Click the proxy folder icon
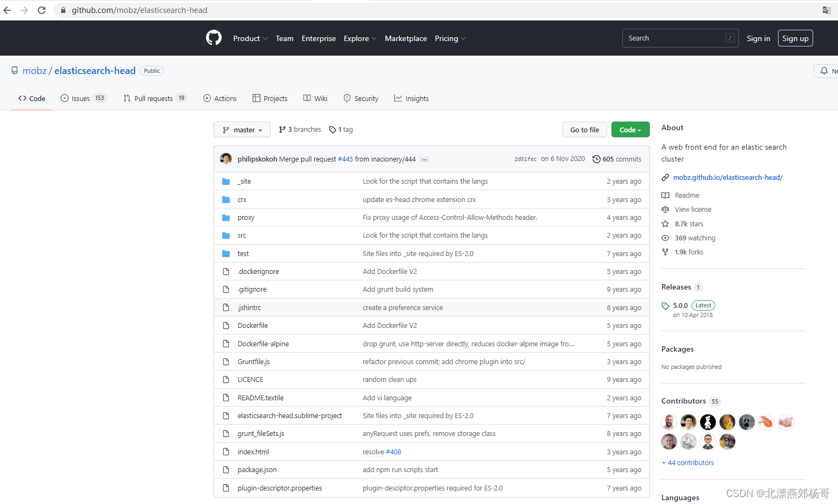The height and width of the screenshot is (504, 838). pos(226,218)
